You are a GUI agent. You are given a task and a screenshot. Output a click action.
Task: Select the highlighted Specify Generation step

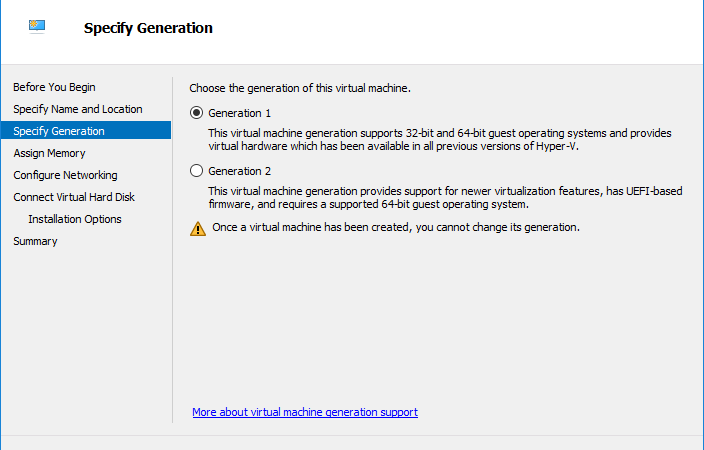(86, 130)
